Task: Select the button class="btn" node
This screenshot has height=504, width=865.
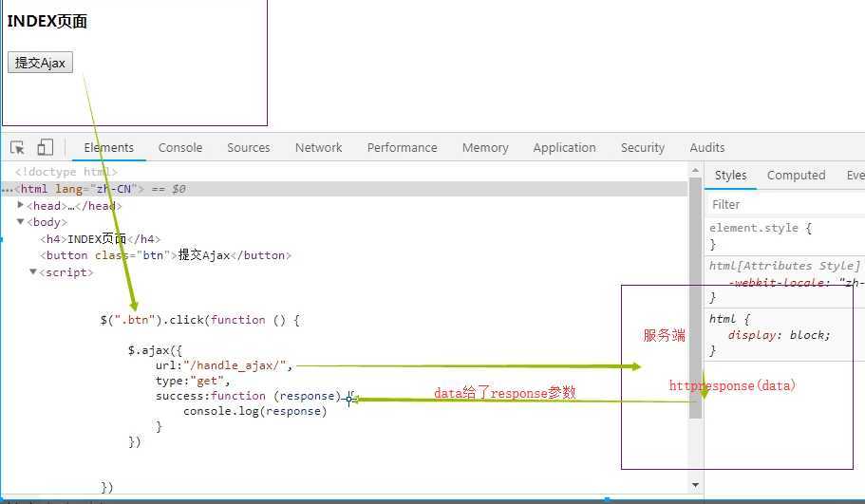Action: 165,255
